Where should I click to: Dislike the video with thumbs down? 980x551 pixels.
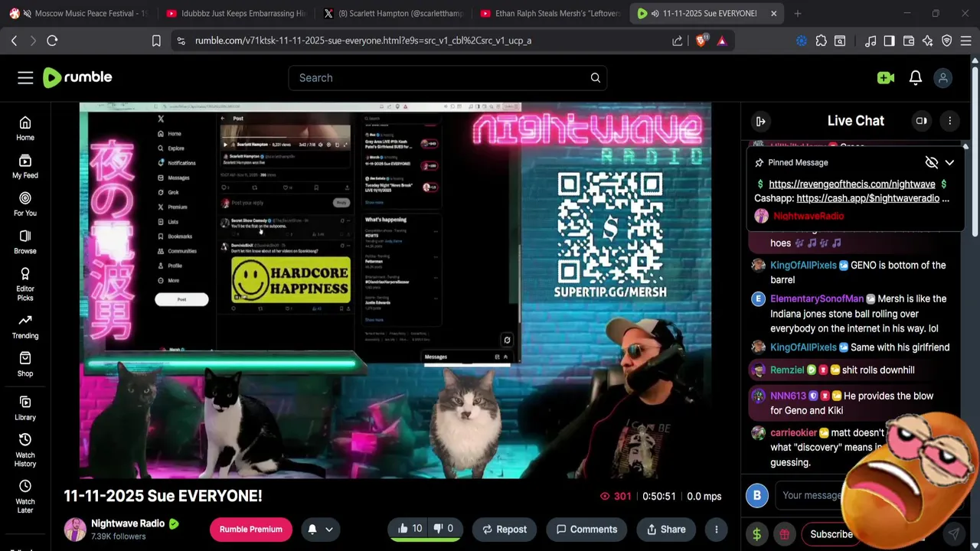coord(444,529)
